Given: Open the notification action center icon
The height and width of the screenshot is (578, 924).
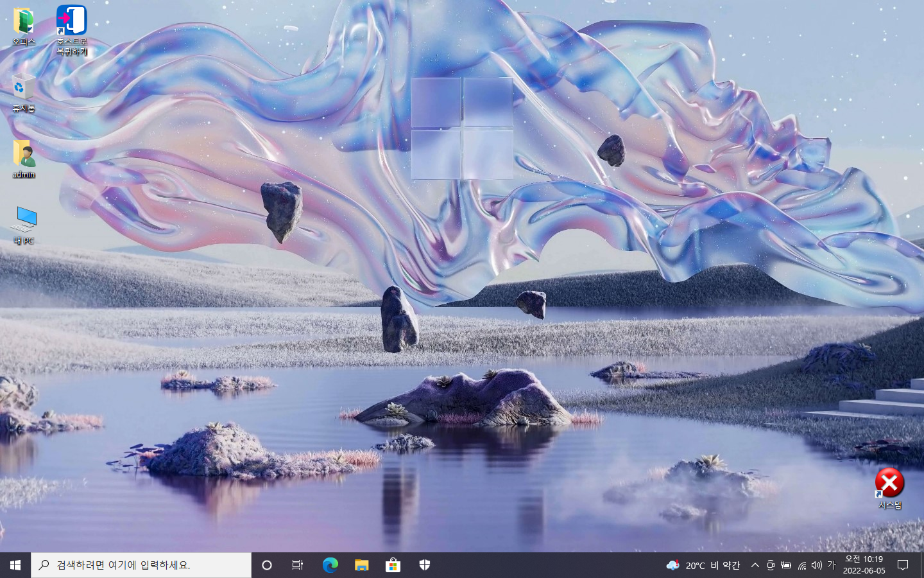Looking at the screenshot, I should click(x=903, y=565).
